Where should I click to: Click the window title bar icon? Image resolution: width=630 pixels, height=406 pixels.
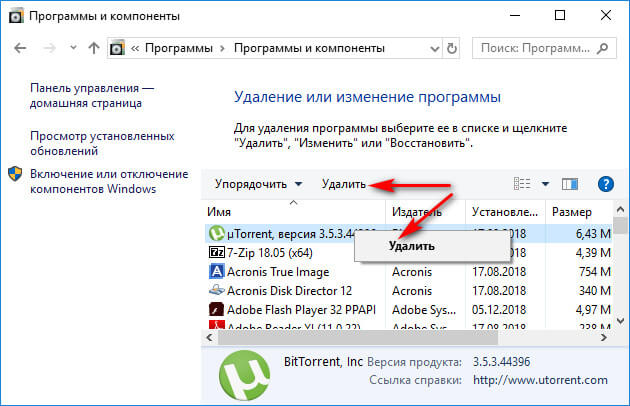coord(16,16)
